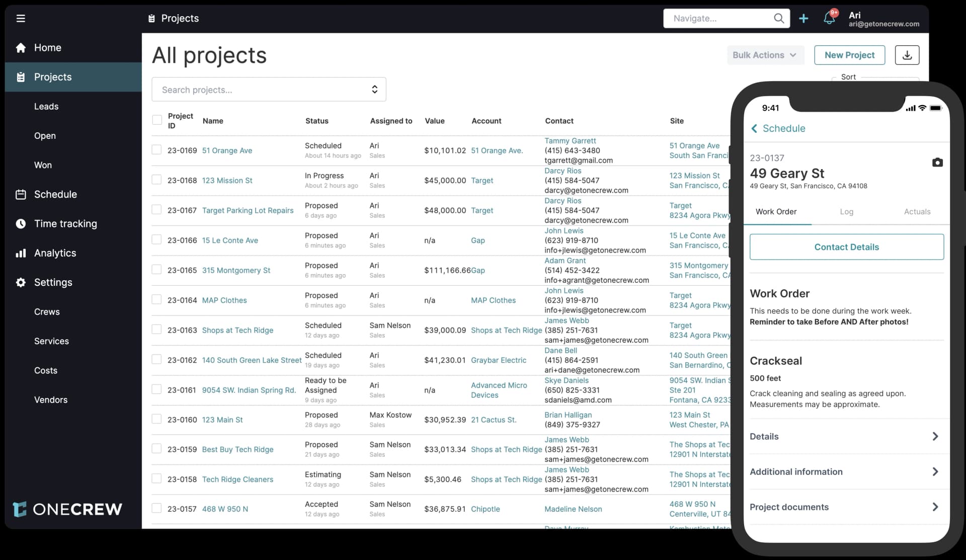The width and height of the screenshot is (966, 560).
Task: Open the 21 Cactus St. account link
Action: (x=494, y=420)
